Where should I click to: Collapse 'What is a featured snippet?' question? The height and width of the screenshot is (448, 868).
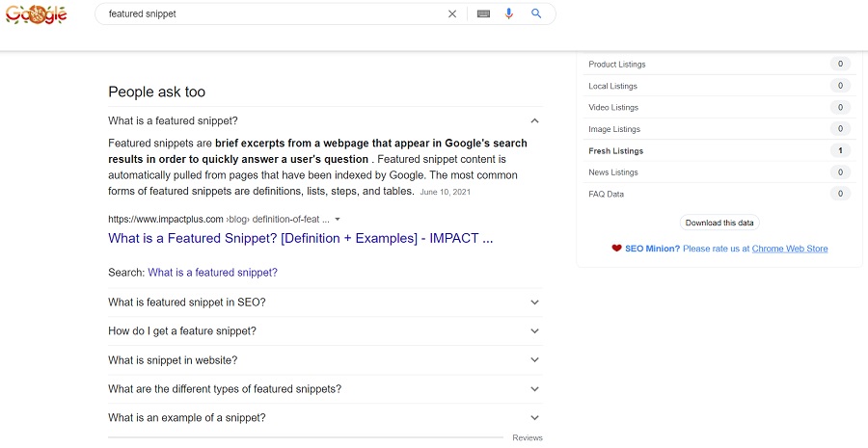point(326,120)
